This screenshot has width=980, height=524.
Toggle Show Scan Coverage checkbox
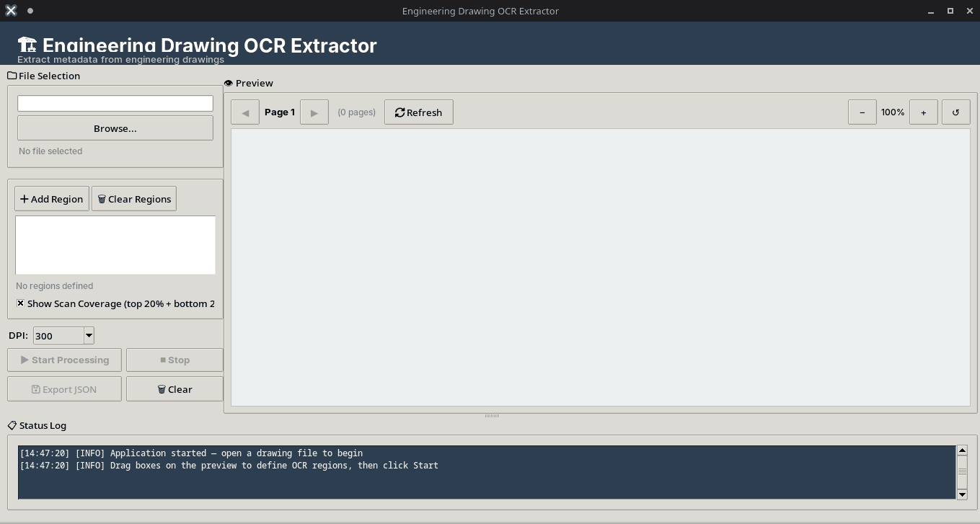coord(20,303)
